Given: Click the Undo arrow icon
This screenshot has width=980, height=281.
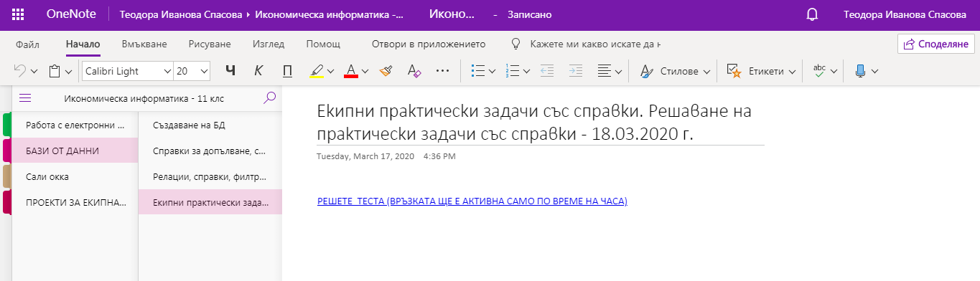Looking at the screenshot, I should click(20, 71).
